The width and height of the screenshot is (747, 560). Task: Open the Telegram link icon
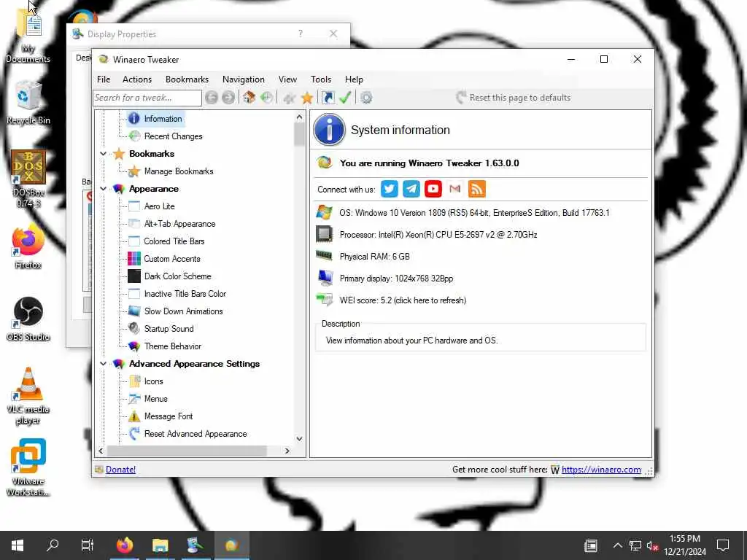tap(411, 189)
